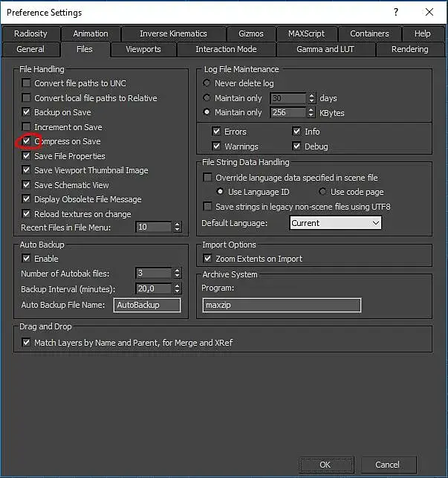Viewport: 448px width, 478px height.
Task: Click Auto Backup File Name field
Action: (147, 305)
